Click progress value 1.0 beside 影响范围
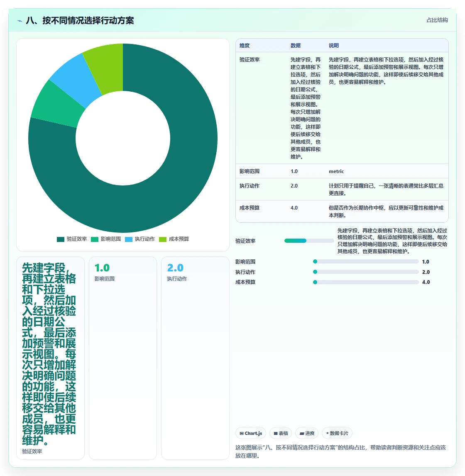This screenshot has width=465, height=476. click(426, 262)
